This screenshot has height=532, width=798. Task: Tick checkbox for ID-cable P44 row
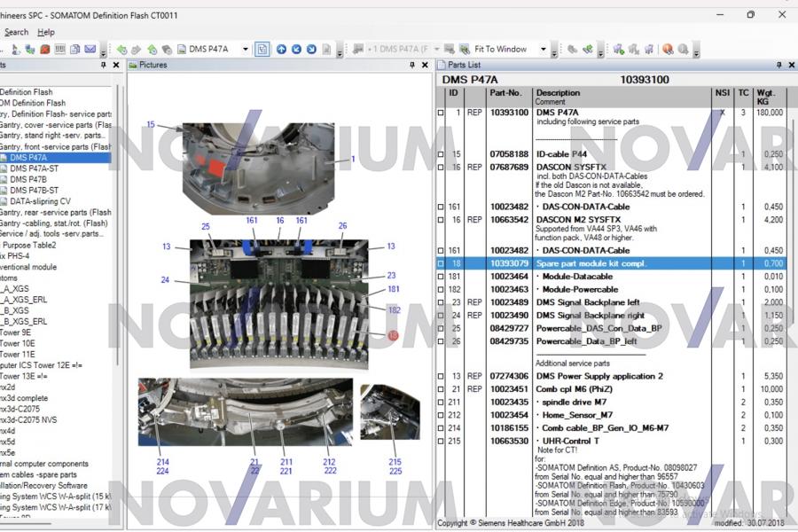441,154
